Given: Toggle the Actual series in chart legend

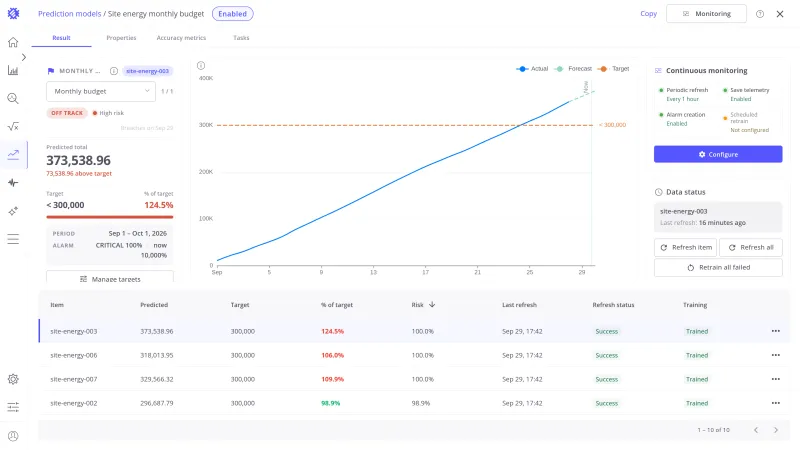Looking at the screenshot, I should pos(532,69).
